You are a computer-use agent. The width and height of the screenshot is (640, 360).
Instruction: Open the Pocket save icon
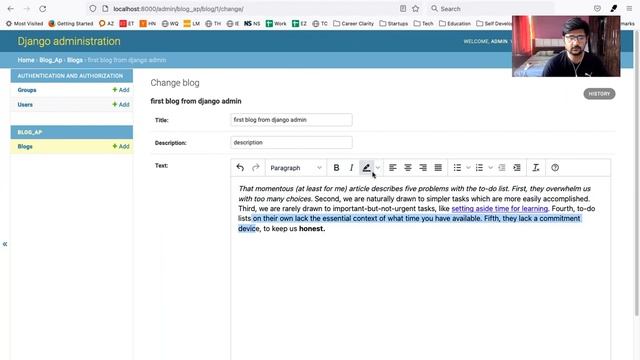click(597, 9)
